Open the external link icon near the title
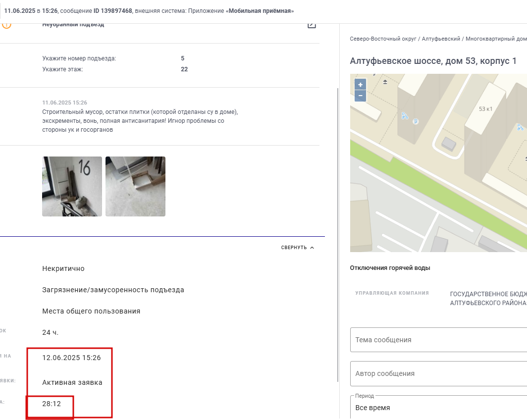The image size is (527, 420). (x=312, y=25)
